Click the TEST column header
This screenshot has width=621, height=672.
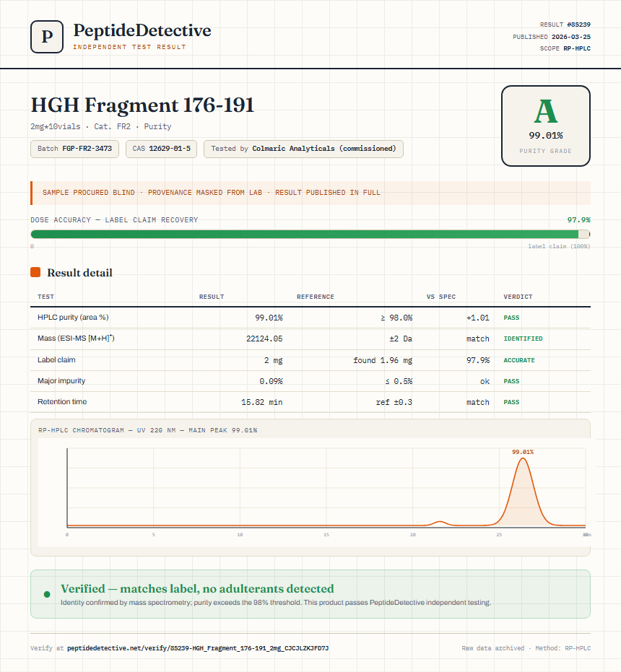click(x=46, y=297)
